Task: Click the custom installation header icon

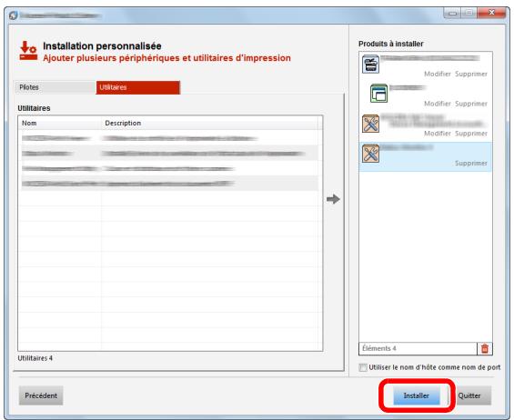Action: point(28,50)
